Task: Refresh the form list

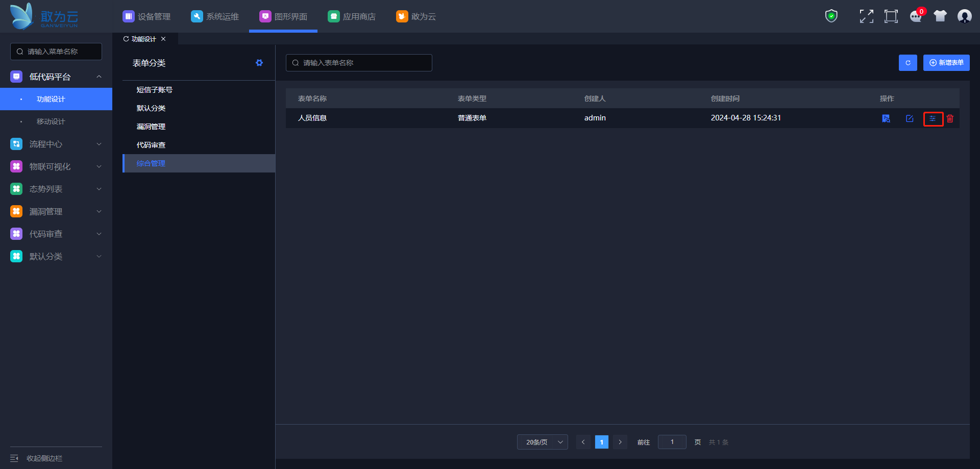Action: [x=908, y=63]
